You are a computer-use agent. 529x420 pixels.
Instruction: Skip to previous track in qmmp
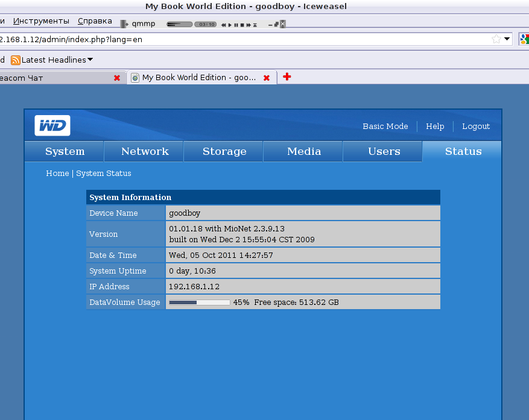(x=223, y=25)
